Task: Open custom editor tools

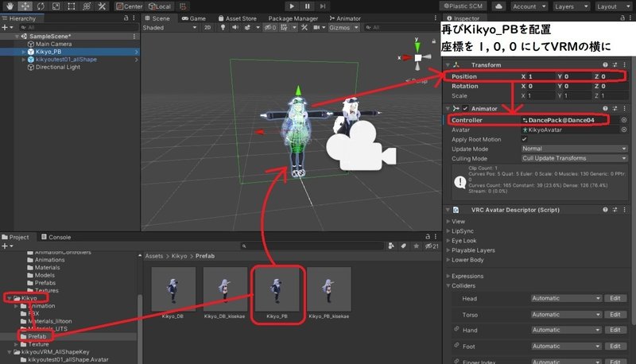Action: (103, 6)
